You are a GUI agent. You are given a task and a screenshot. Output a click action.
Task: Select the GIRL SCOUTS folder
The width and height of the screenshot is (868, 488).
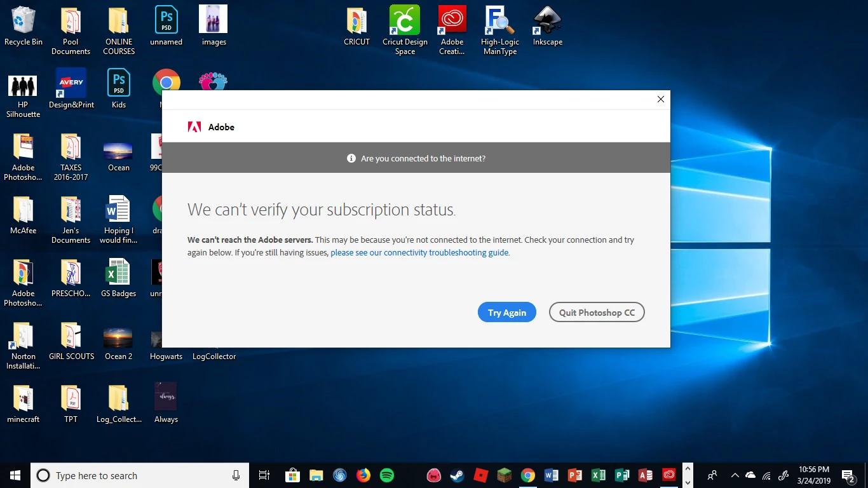coord(71,341)
